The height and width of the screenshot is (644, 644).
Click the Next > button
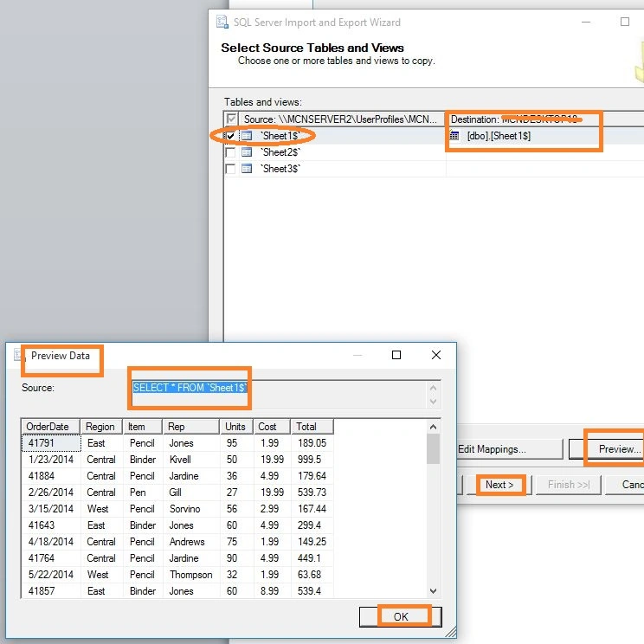tap(499, 485)
